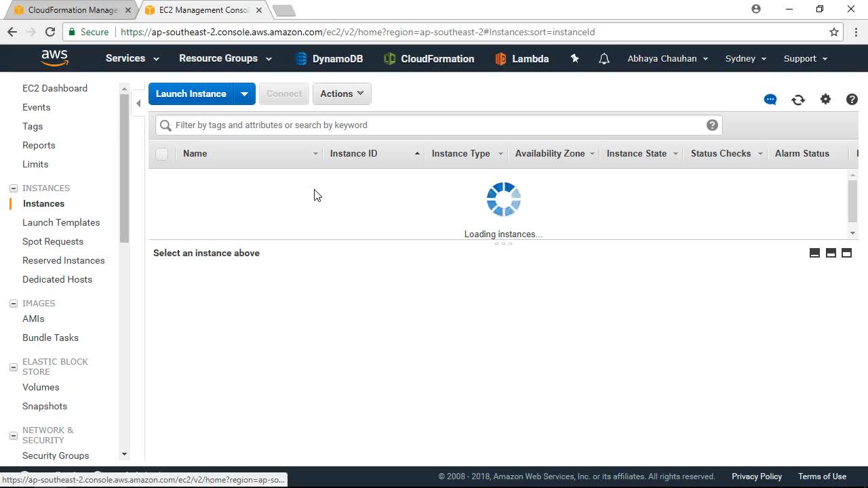
Task: Open Spot Requests in sidebar
Action: pyautogui.click(x=53, y=241)
